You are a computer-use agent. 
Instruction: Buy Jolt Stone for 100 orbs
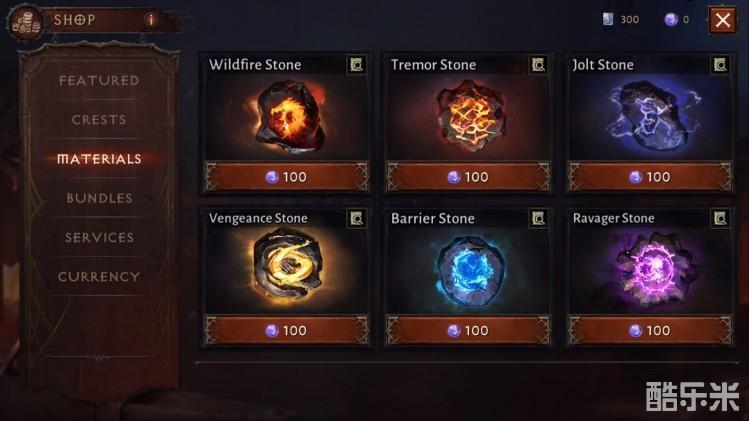(x=650, y=177)
